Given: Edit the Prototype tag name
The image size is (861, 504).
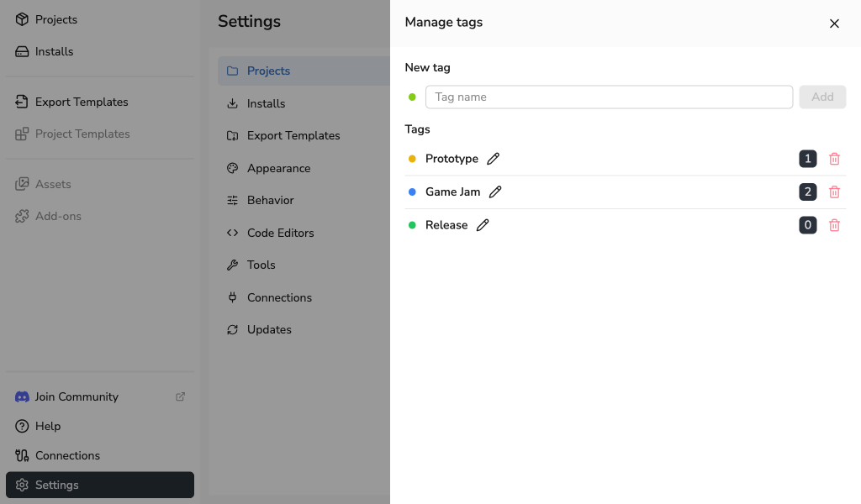Looking at the screenshot, I should point(493,159).
